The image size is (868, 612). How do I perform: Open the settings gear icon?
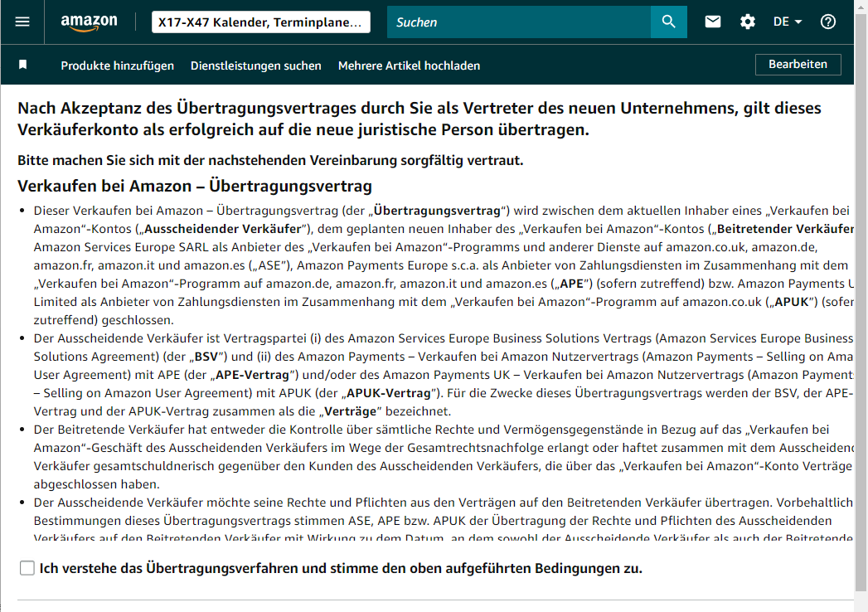(747, 22)
